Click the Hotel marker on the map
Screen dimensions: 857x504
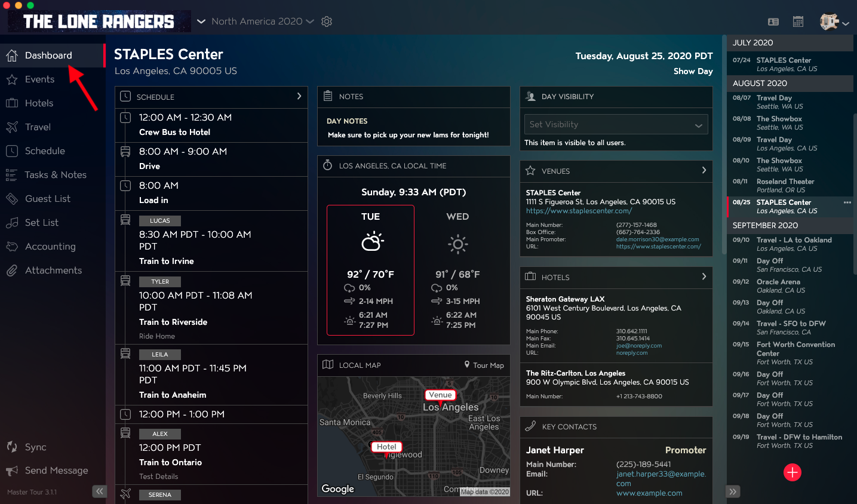click(386, 447)
